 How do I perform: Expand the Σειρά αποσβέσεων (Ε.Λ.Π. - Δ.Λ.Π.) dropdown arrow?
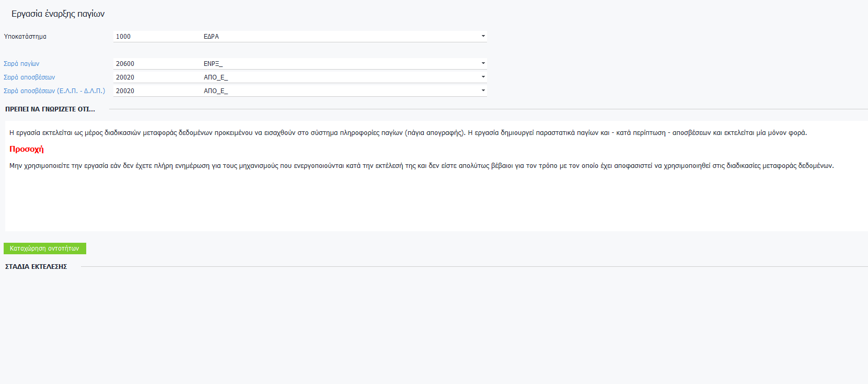click(483, 91)
